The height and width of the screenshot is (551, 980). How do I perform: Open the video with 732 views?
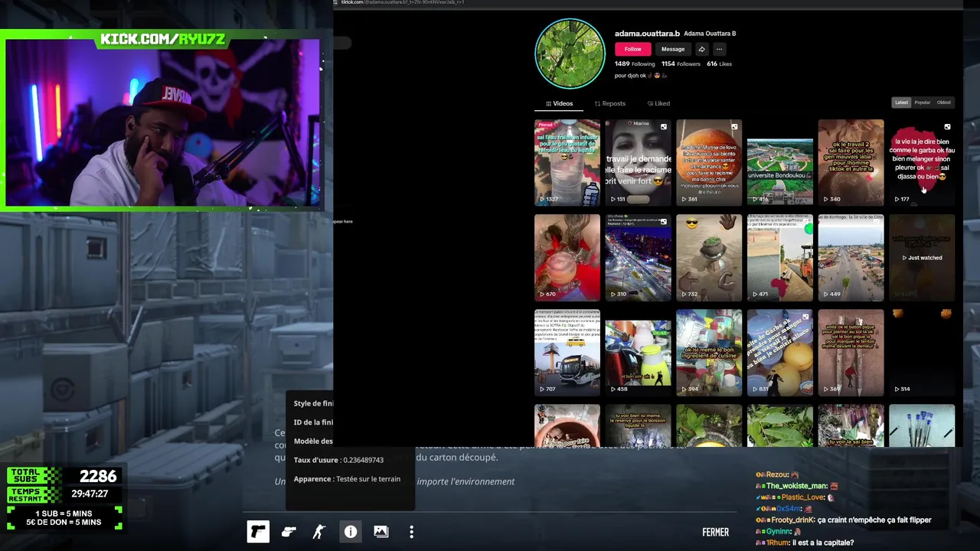tap(709, 257)
